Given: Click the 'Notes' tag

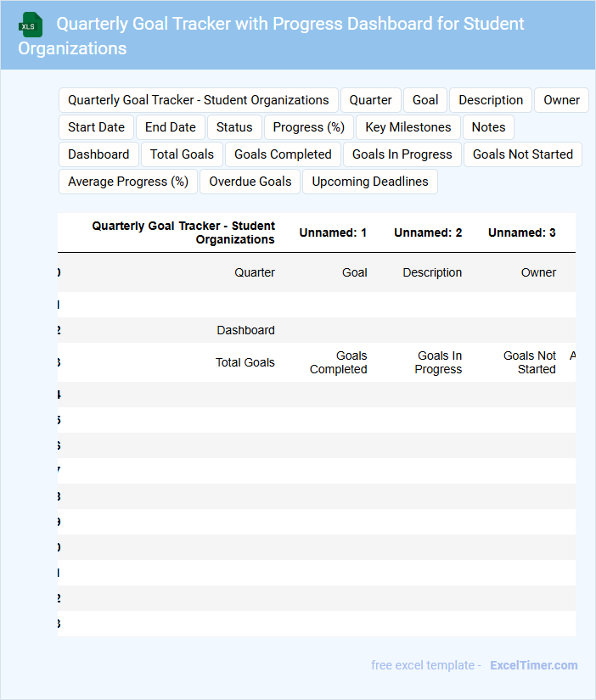Looking at the screenshot, I should (x=488, y=127).
